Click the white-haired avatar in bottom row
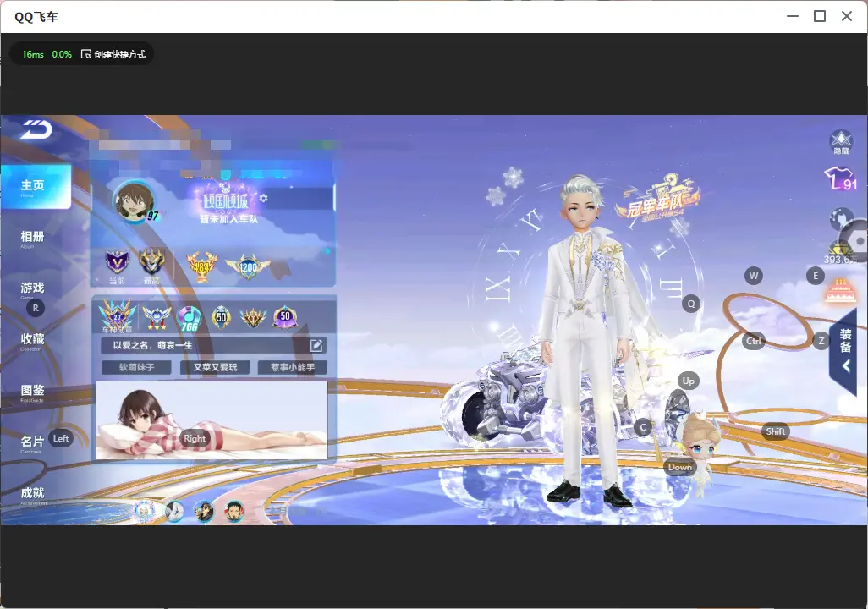Image resolution: width=868 pixels, height=609 pixels. [145, 510]
